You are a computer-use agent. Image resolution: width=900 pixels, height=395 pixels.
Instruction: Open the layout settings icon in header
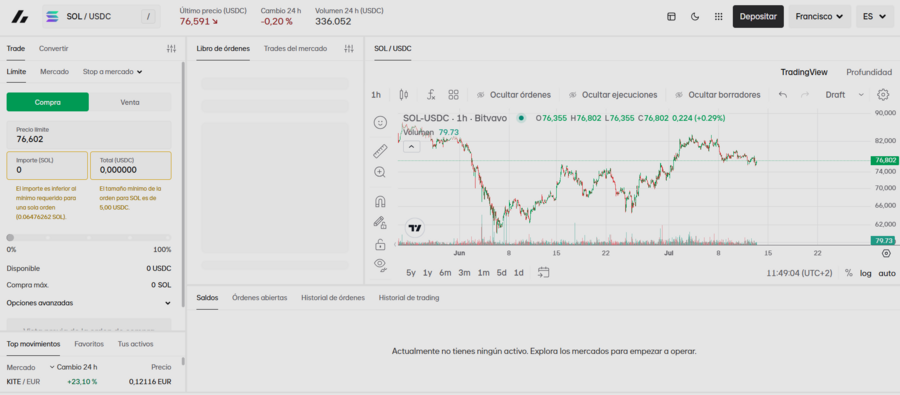pos(671,17)
